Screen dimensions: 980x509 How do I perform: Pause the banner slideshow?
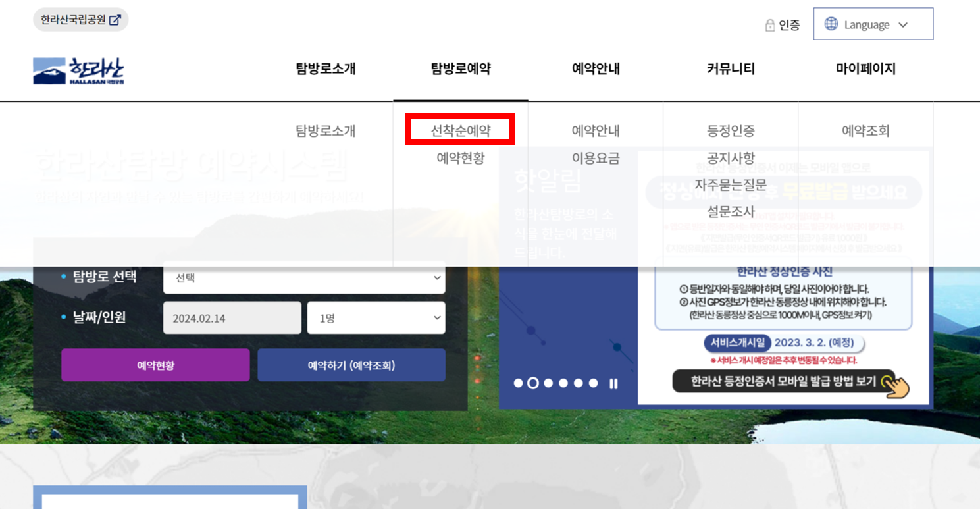(613, 383)
